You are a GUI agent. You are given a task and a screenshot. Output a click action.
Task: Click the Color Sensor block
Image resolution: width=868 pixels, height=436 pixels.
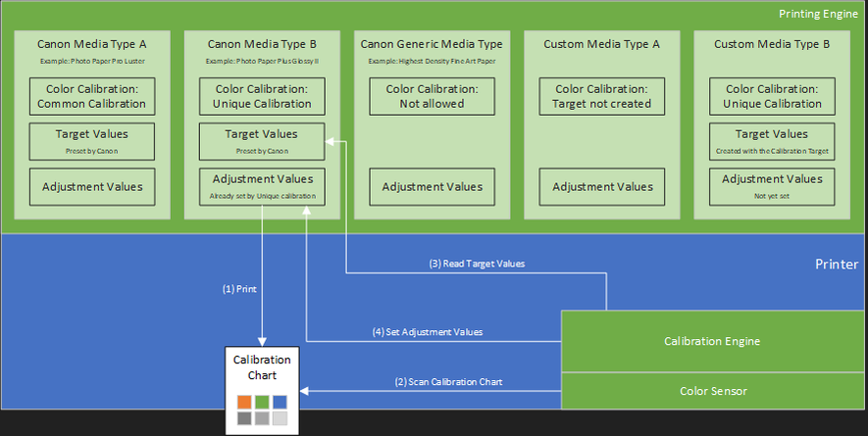pyautogui.click(x=712, y=391)
